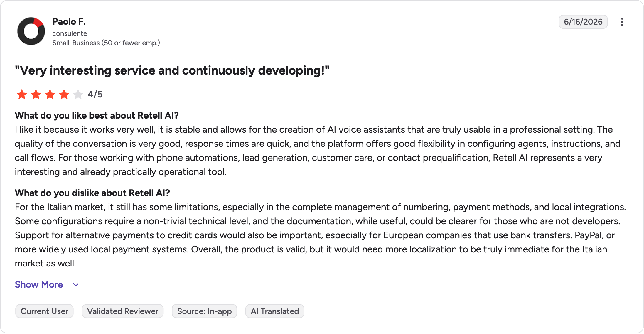Click the fifth gray rating star
Image resolution: width=644 pixels, height=334 pixels.
[x=78, y=95]
